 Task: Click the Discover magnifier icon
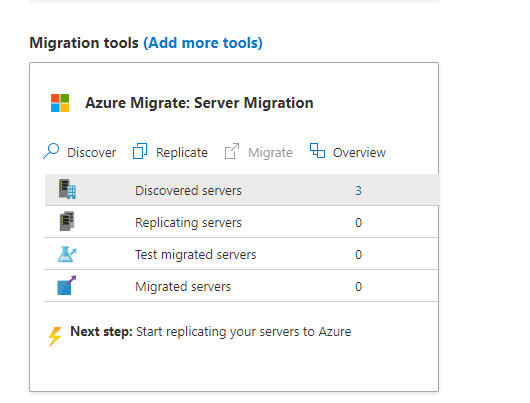(x=51, y=151)
